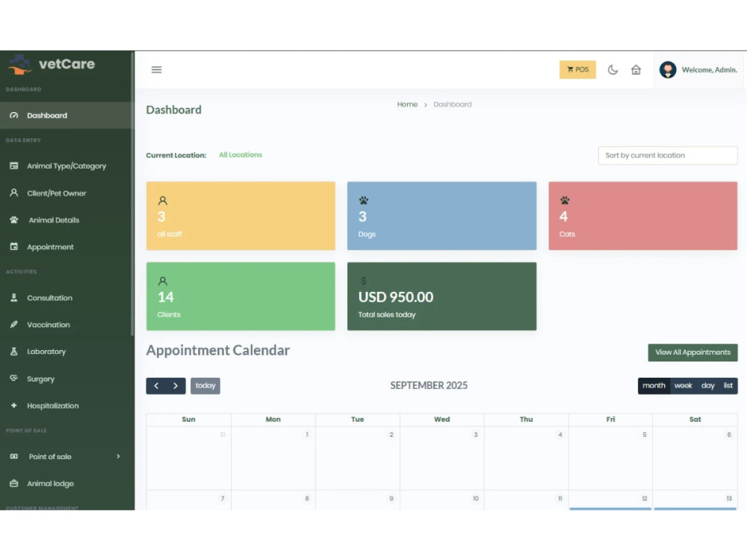This screenshot has width=747, height=560.
Task: Open Sort by current location dropdown
Action: tap(667, 155)
